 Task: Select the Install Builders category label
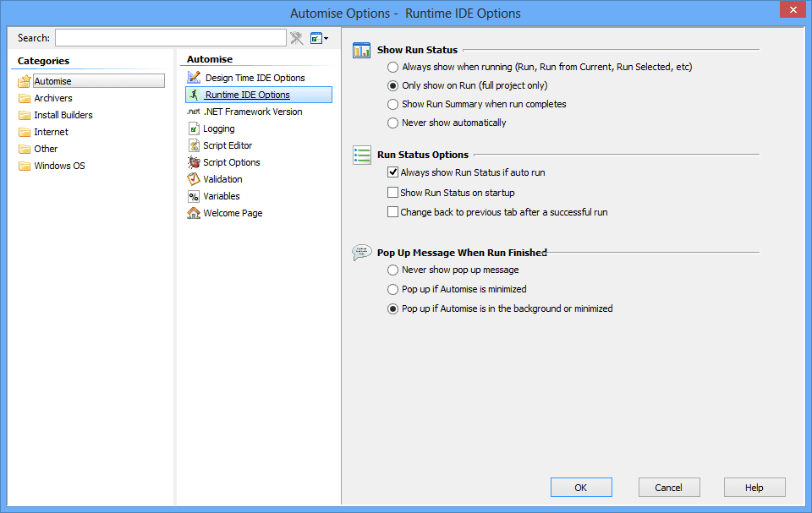point(63,115)
